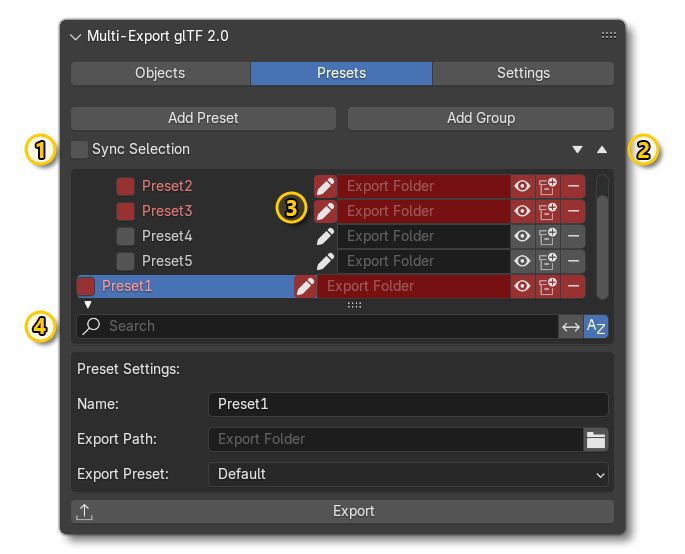
Task: Click the add-to-collection icon in Preset2 row
Action: (548, 187)
